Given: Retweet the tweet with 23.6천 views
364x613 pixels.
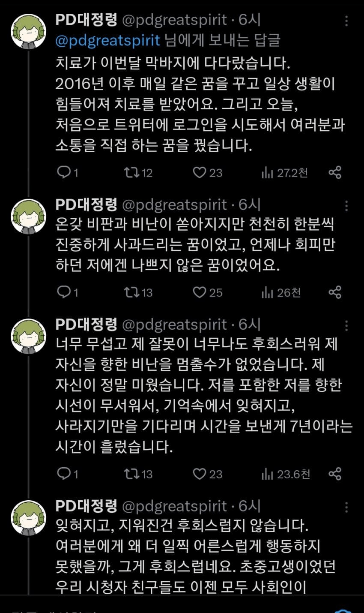Looking at the screenshot, I should [138, 474].
